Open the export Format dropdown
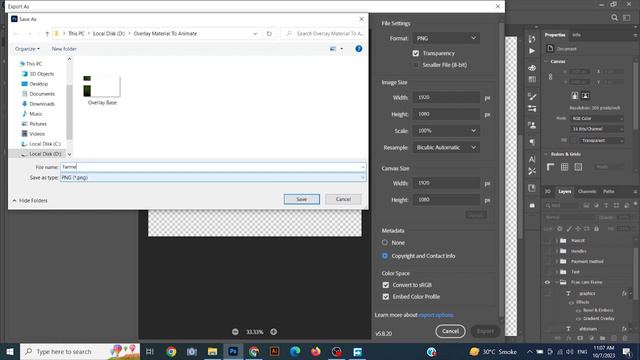 [x=446, y=38]
